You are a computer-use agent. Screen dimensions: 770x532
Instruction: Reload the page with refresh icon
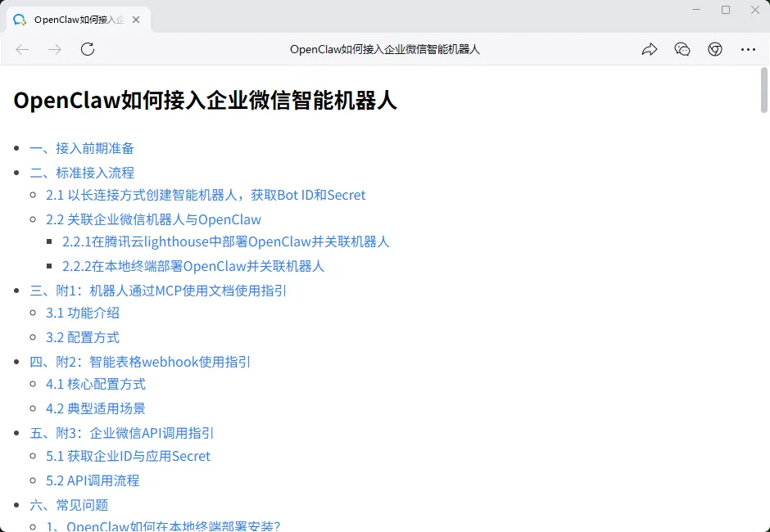88,49
